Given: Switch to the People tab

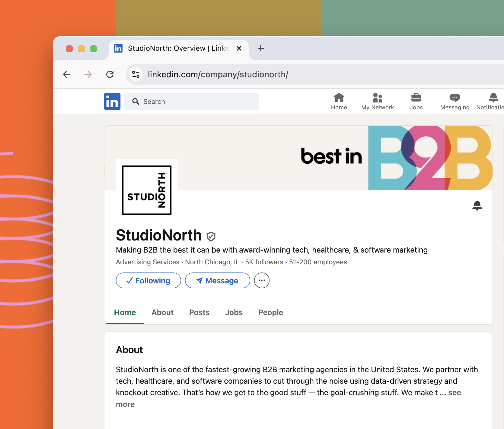Looking at the screenshot, I should tap(271, 312).
